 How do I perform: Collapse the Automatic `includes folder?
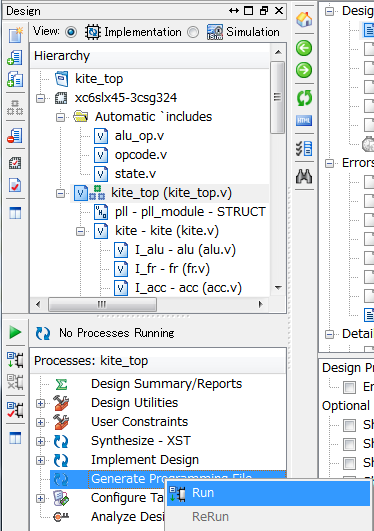(x=60, y=117)
